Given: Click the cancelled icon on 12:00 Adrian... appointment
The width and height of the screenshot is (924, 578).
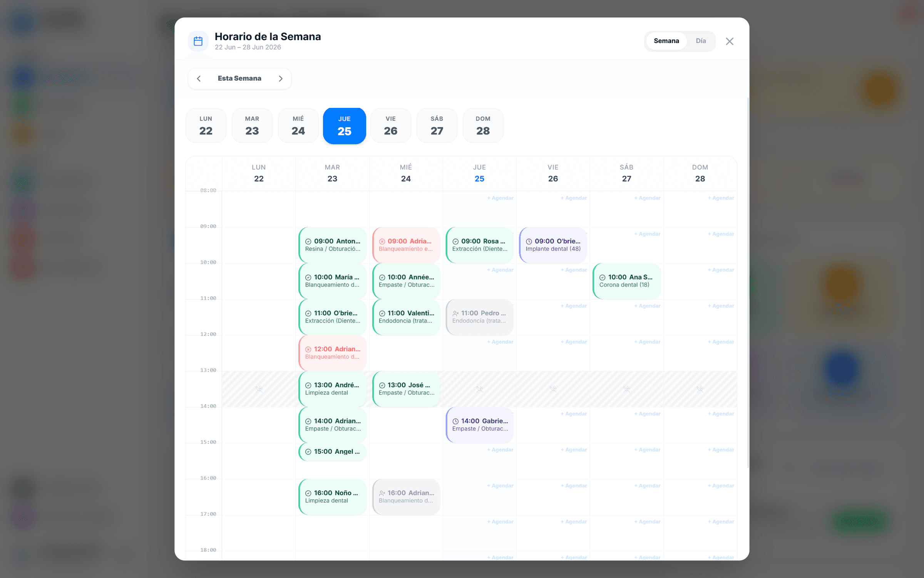Looking at the screenshot, I should click(x=308, y=349).
